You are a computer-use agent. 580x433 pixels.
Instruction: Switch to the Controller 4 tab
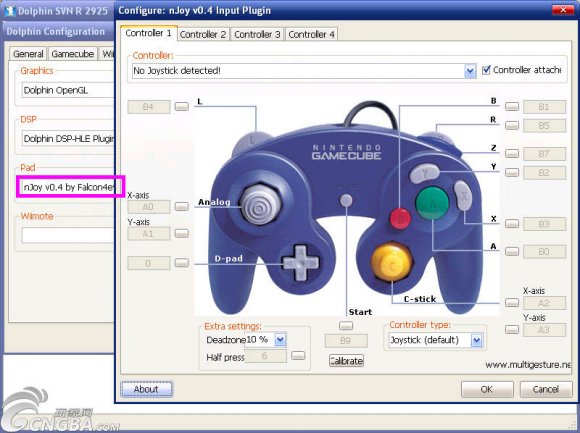(311, 34)
